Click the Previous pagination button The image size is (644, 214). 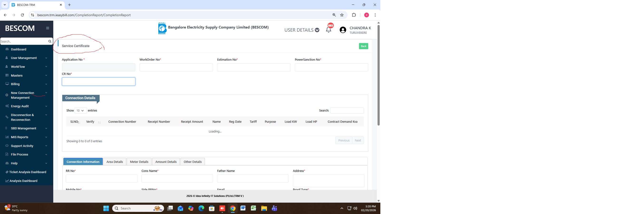tap(344, 141)
